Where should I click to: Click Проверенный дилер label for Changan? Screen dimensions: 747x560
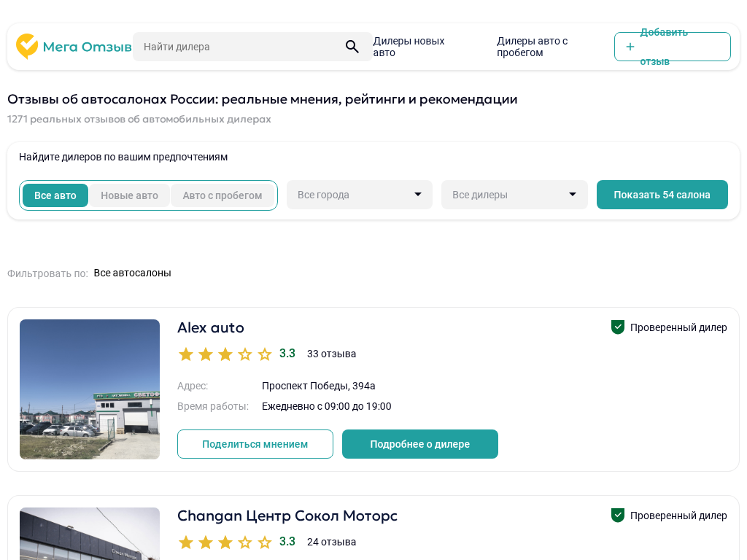point(678,516)
